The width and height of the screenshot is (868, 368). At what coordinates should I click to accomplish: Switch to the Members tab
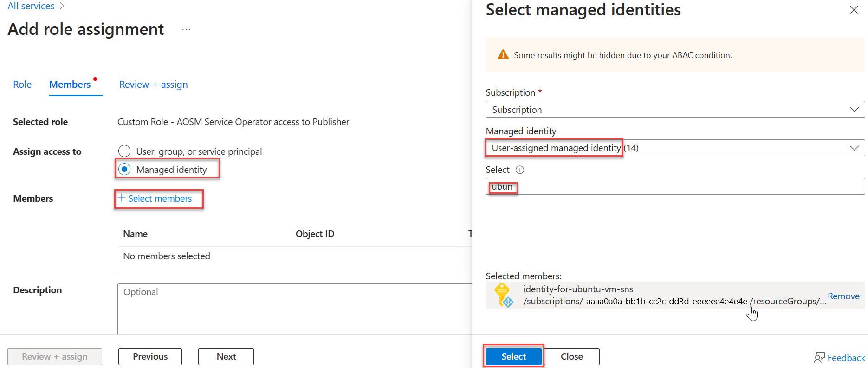coord(70,85)
